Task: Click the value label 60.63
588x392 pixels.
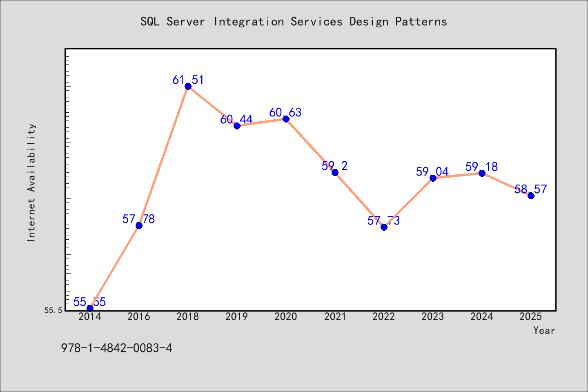Action: coord(285,113)
